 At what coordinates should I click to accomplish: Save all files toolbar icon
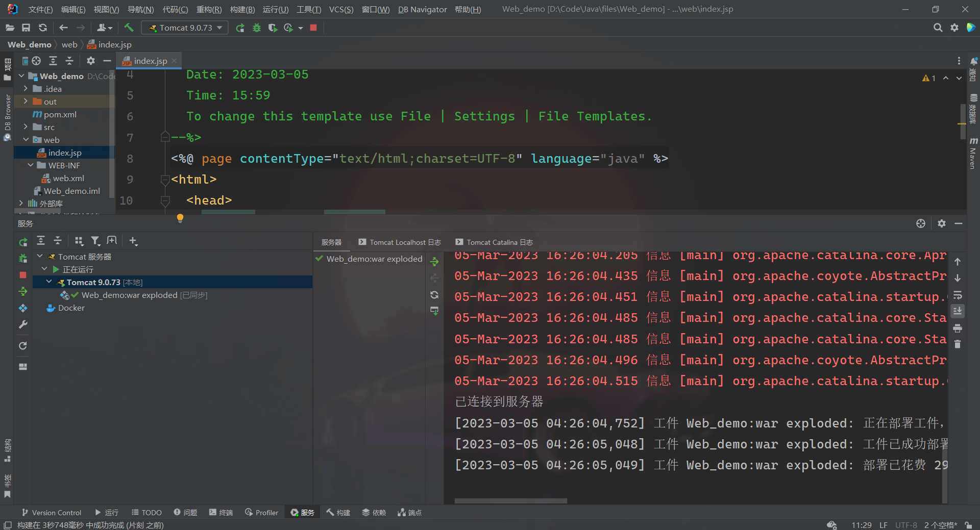[x=26, y=28]
